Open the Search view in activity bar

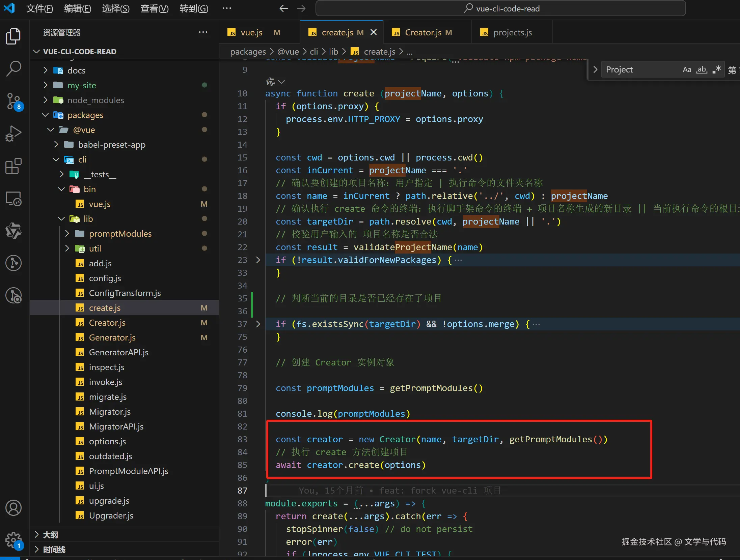click(13, 69)
